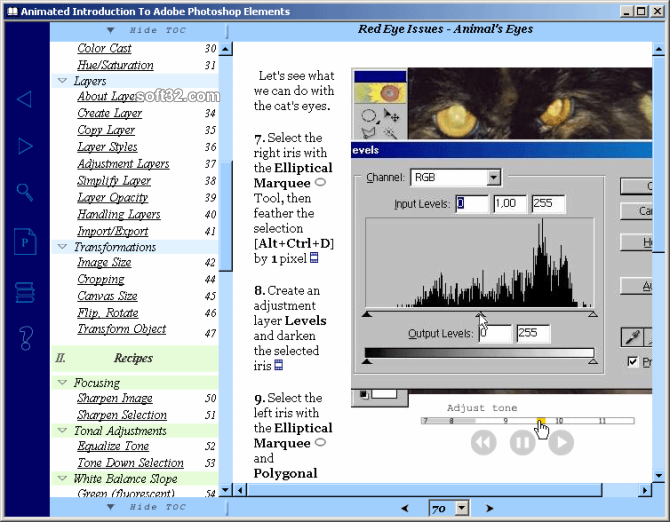Go to previous page arrow at bottom
670x522 pixels.
405,508
